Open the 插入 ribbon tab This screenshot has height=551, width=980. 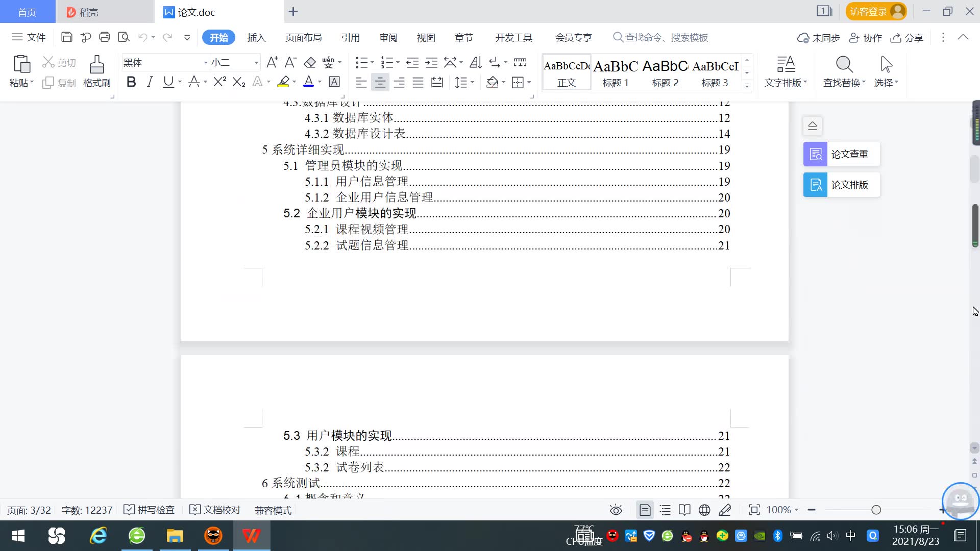tap(256, 38)
